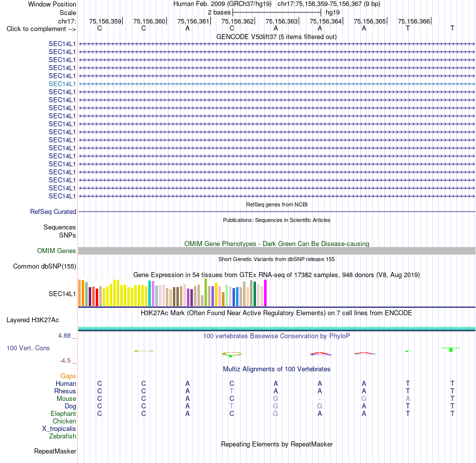Click the chr17:75,156,359-75,156,367 (9 bp) position text

point(329,4)
